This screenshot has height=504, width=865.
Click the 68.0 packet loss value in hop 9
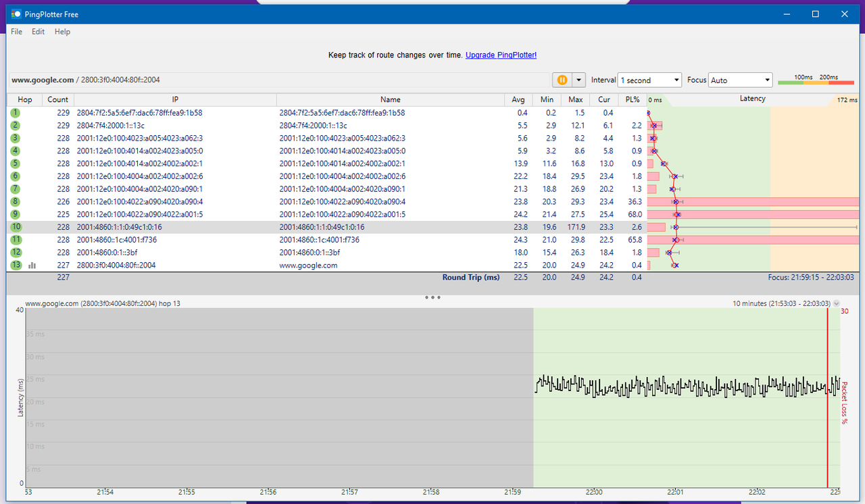coord(634,215)
